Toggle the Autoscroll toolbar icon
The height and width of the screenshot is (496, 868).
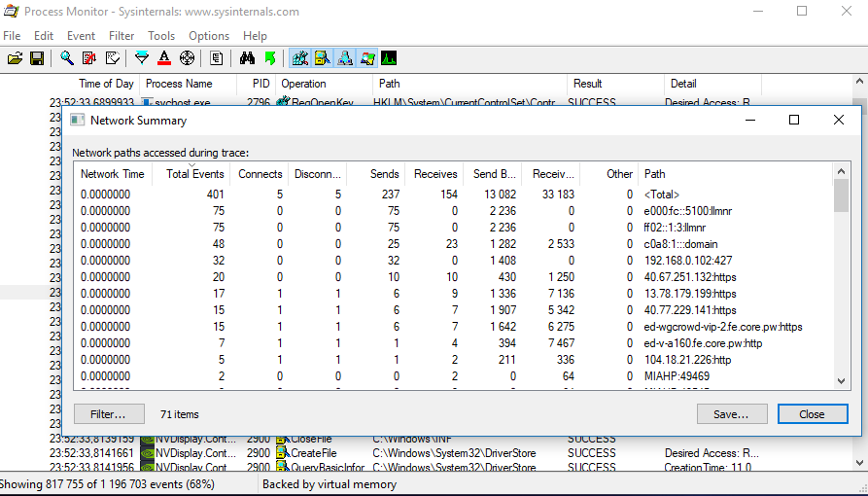[x=88, y=58]
